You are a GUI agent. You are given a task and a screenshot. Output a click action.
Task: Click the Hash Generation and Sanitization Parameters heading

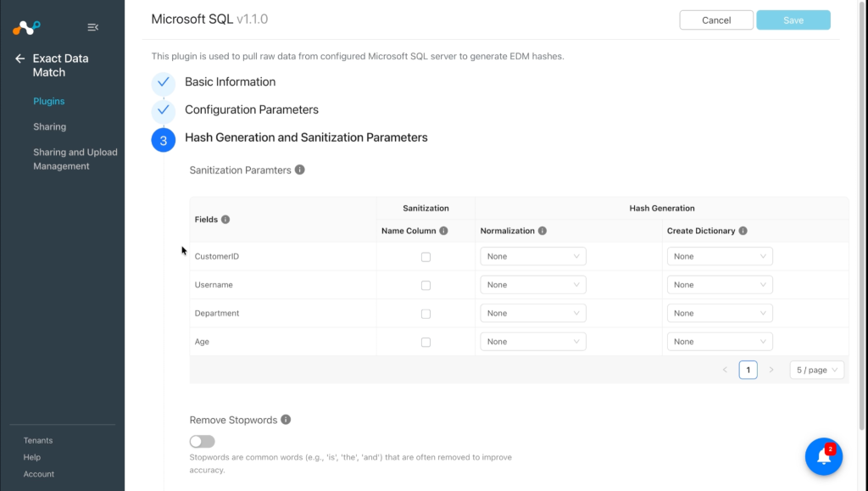pyautogui.click(x=306, y=137)
